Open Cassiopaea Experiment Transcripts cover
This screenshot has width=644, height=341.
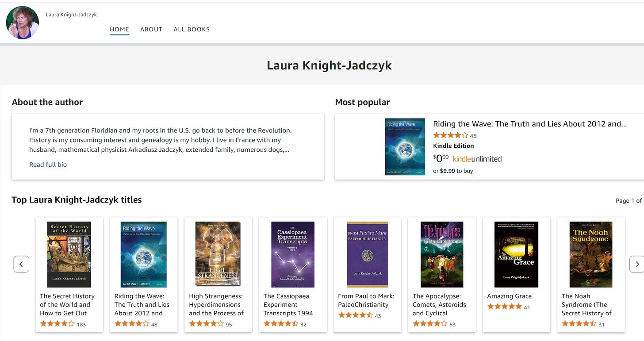point(292,254)
